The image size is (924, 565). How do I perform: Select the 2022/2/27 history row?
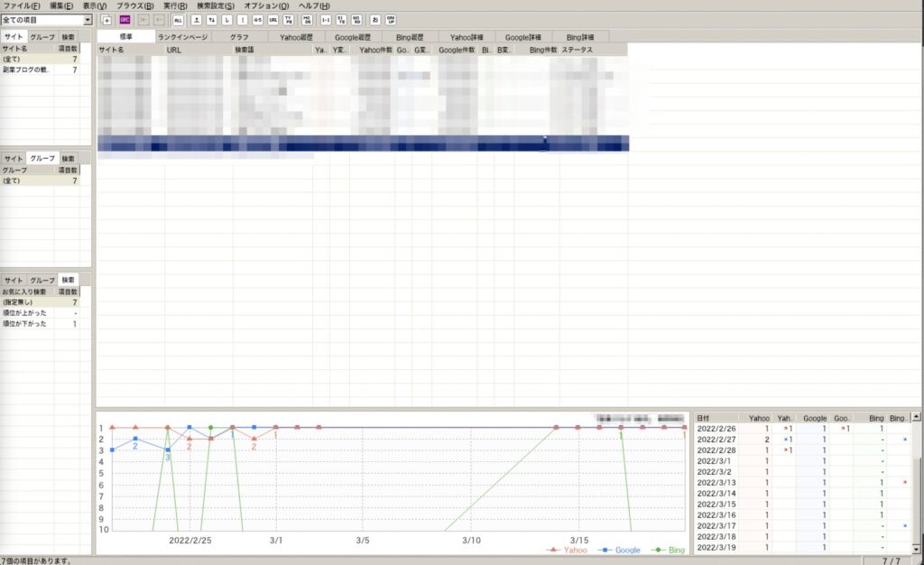coord(802,440)
